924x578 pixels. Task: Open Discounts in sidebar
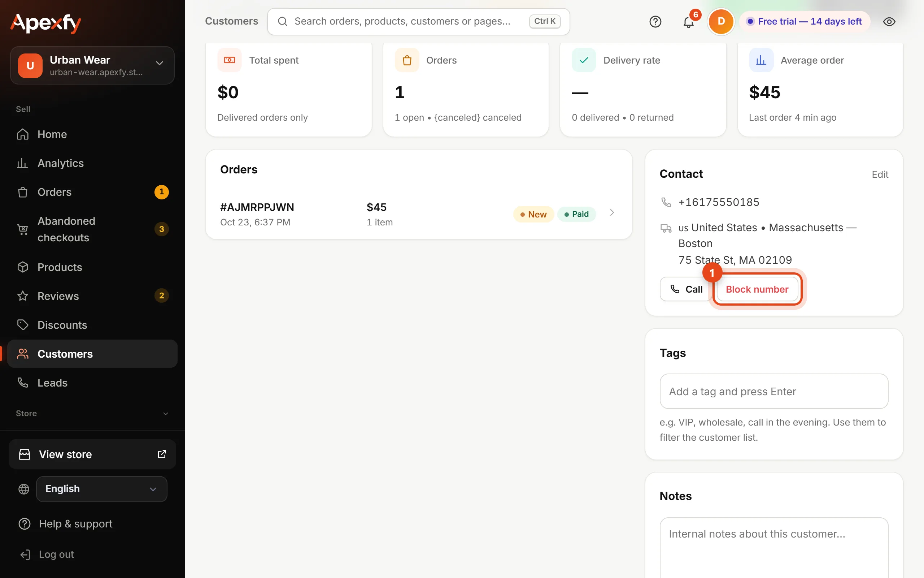click(x=92, y=325)
